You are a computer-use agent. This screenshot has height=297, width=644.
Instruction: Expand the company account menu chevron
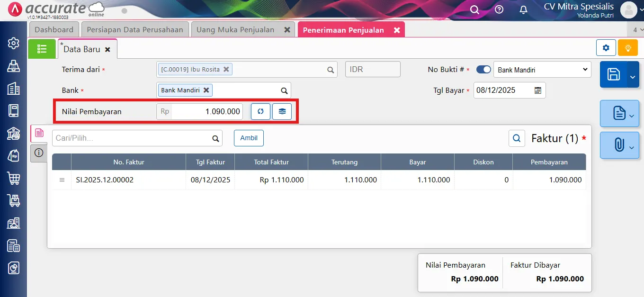(x=640, y=10)
